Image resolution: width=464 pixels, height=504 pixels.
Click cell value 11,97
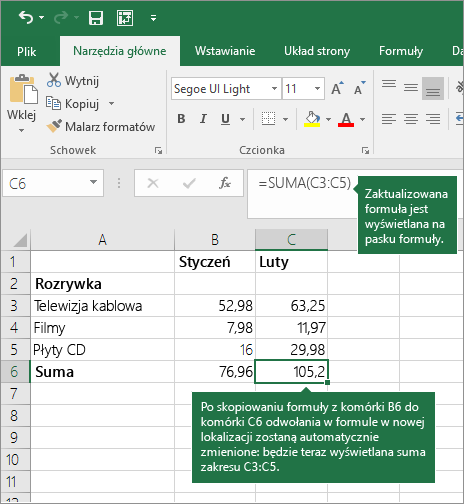[292, 328]
